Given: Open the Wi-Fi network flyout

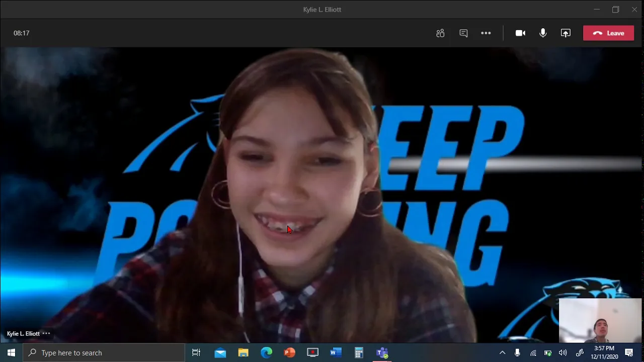Looking at the screenshot, I should 533,352.
